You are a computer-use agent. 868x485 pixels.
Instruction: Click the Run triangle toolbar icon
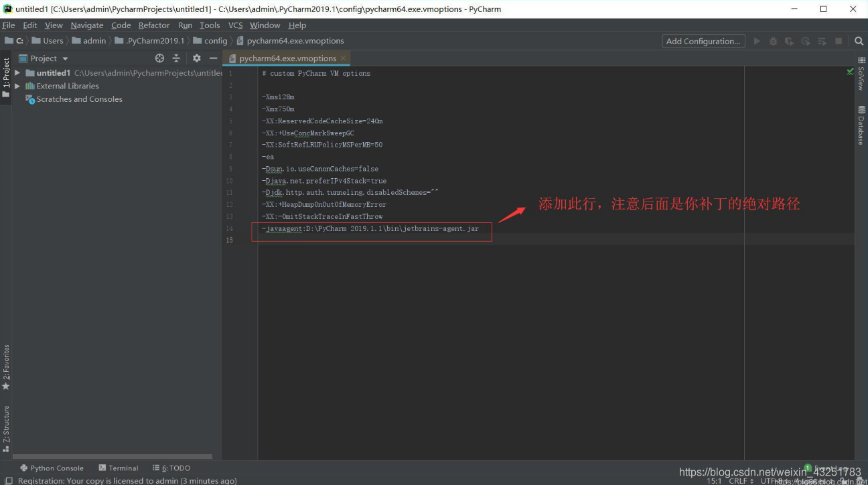[757, 41]
